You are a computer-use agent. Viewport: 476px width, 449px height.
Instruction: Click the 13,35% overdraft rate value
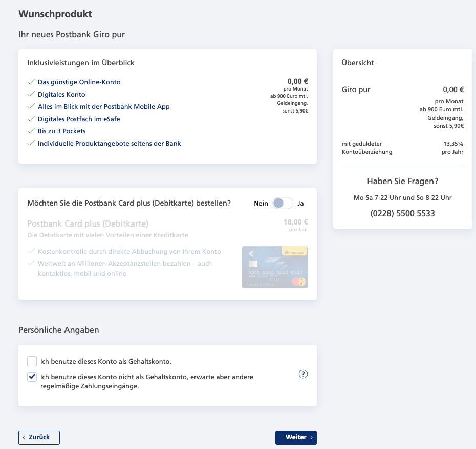click(453, 144)
